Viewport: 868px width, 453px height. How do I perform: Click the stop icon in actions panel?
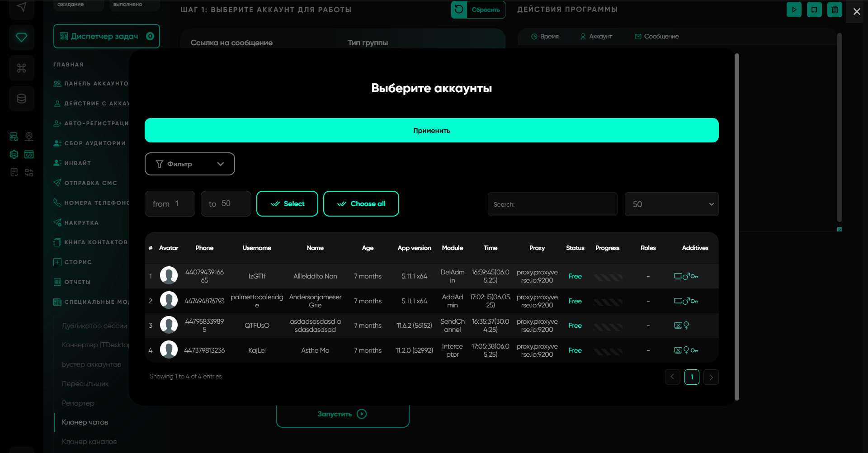click(x=814, y=9)
